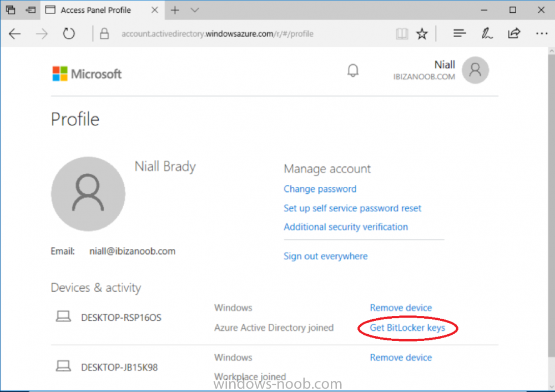
Task: Click Sign out everywhere link
Action: [x=326, y=256]
